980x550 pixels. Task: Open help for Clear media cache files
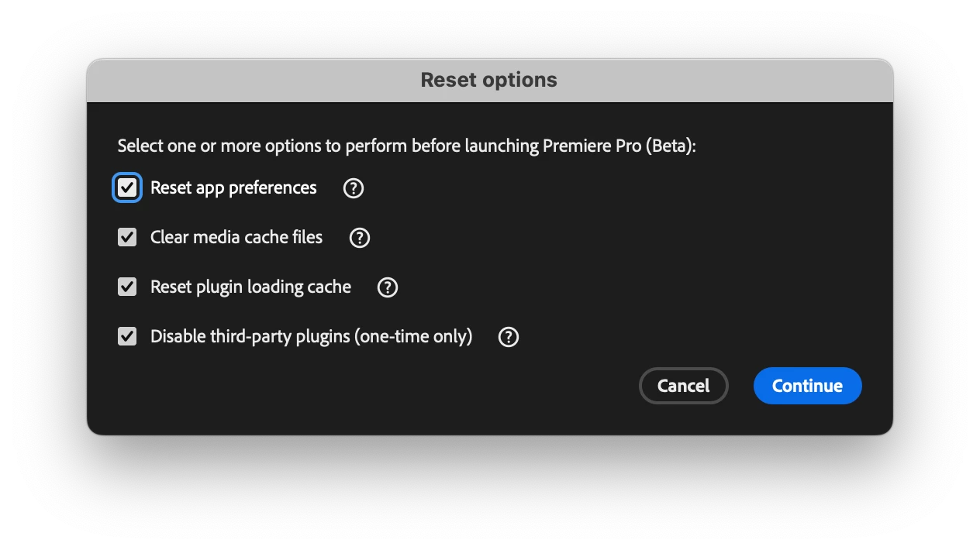(360, 238)
